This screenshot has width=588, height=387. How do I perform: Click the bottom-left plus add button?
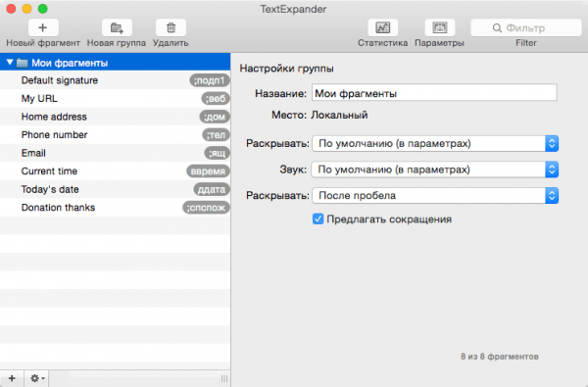12,378
